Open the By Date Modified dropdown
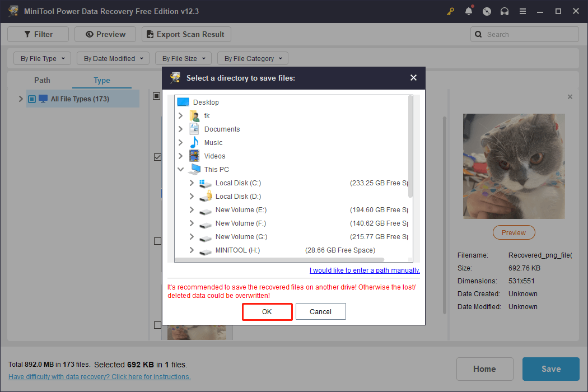Screen dimensions: 588x392 pyautogui.click(x=113, y=58)
